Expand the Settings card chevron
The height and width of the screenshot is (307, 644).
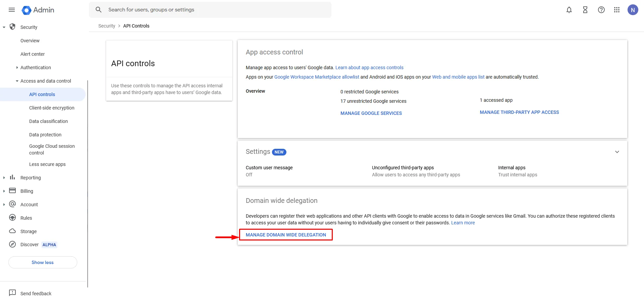point(617,152)
